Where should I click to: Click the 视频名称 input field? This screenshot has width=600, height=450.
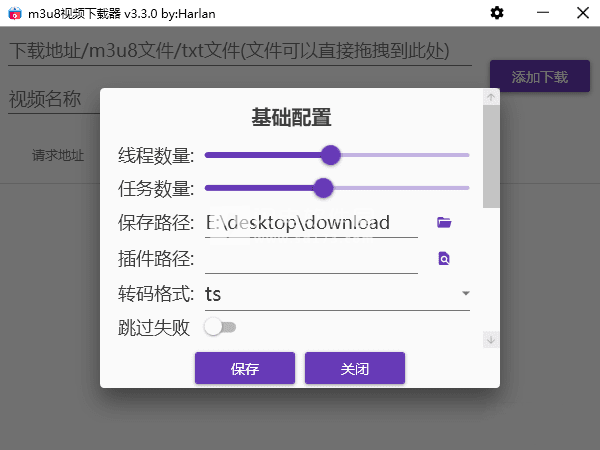tap(54, 99)
